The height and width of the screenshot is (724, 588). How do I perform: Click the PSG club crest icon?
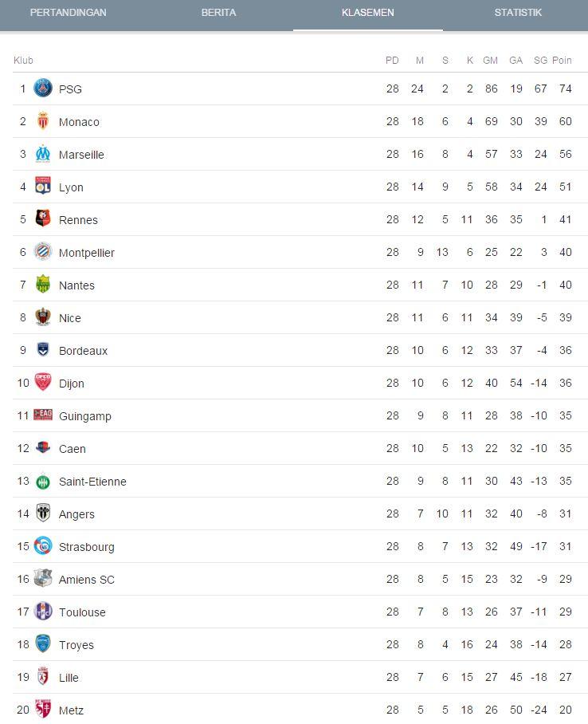pos(43,88)
